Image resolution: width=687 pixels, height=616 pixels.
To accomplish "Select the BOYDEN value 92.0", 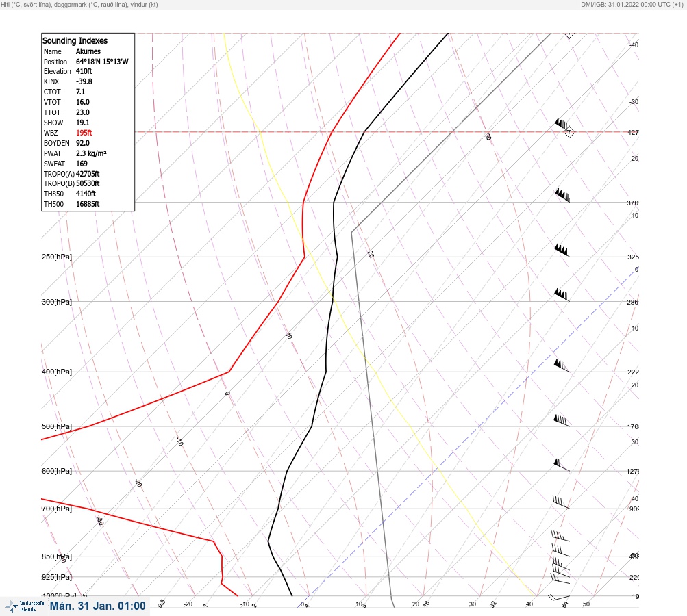I will 83,143.
